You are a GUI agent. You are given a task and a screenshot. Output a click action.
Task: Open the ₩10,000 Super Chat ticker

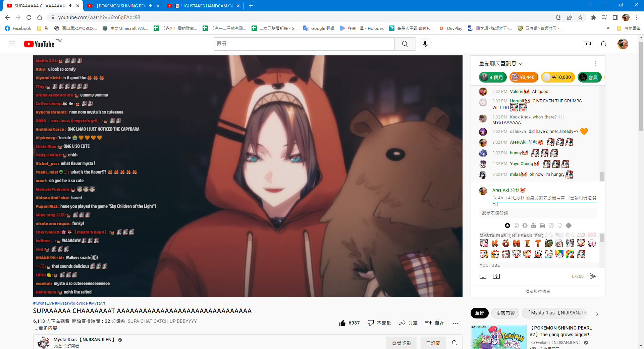pyautogui.click(x=558, y=77)
